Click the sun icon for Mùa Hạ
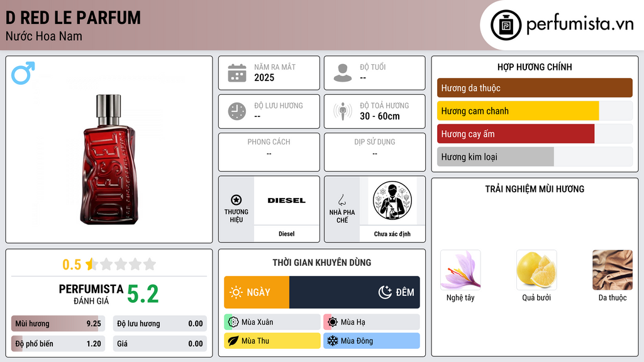The width and height of the screenshot is (644, 362). (x=333, y=322)
